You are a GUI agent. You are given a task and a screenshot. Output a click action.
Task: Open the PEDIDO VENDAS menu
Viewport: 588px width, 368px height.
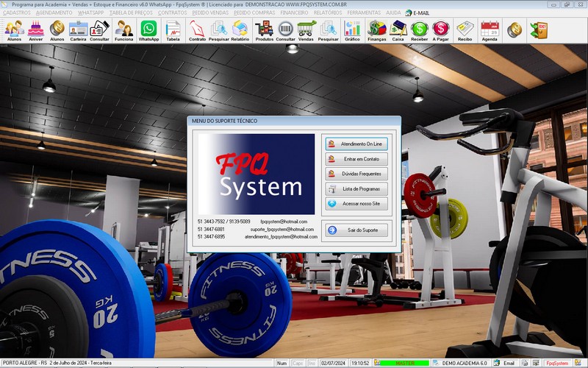coord(210,13)
